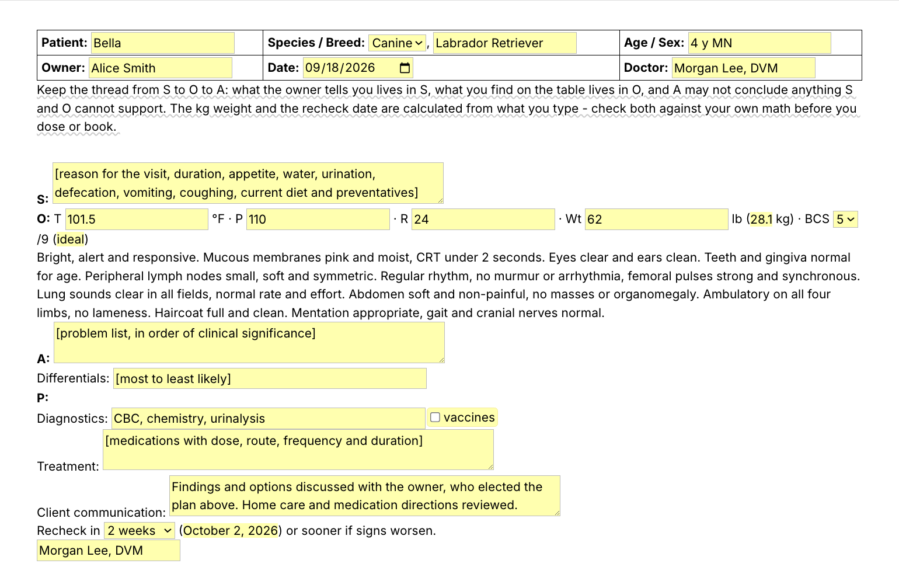
Task: Click the temperature field 101.5
Action: 137,220
